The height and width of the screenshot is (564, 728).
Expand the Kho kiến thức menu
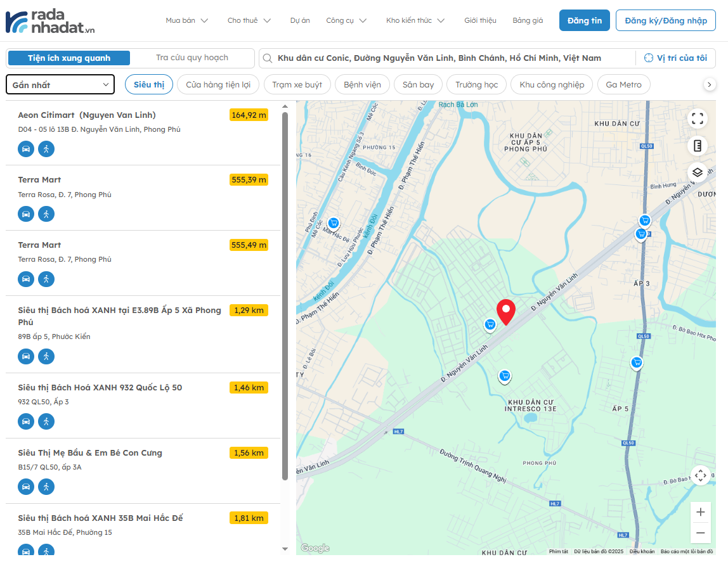[415, 20]
